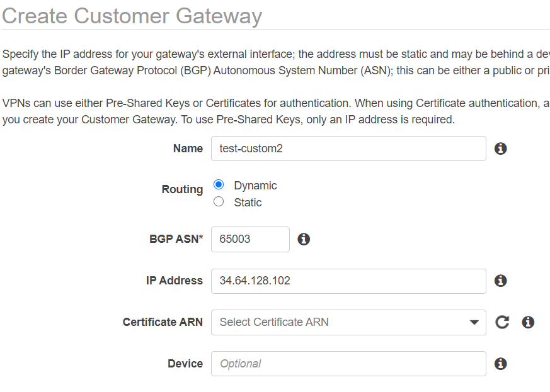Select Static routing
This screenshot has height=392, width=550.
pyautogui.click(x=217, y=201)
